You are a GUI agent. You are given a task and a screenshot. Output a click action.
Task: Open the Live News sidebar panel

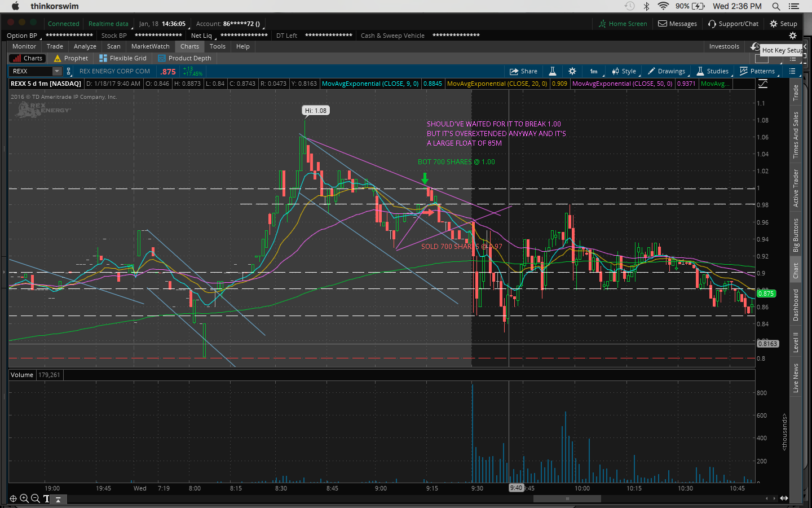click(x=796, y=378)
